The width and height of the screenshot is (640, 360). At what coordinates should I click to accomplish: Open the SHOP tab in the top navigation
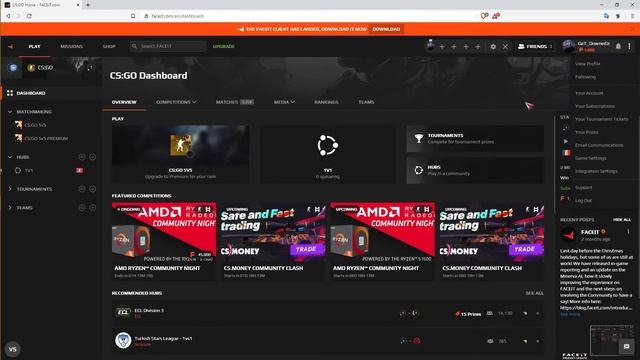pos(109,47)
